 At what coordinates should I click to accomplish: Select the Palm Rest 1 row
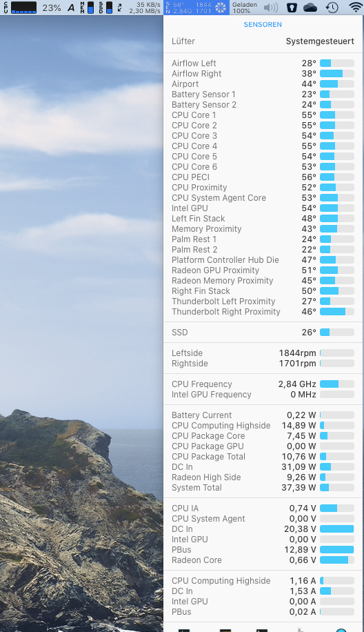[x=263, y=239]
